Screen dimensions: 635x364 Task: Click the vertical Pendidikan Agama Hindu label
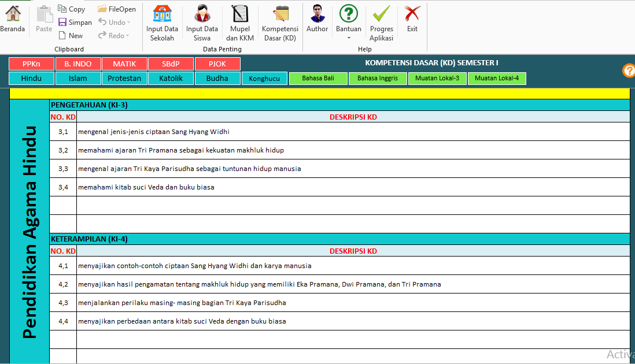point(29,232)
